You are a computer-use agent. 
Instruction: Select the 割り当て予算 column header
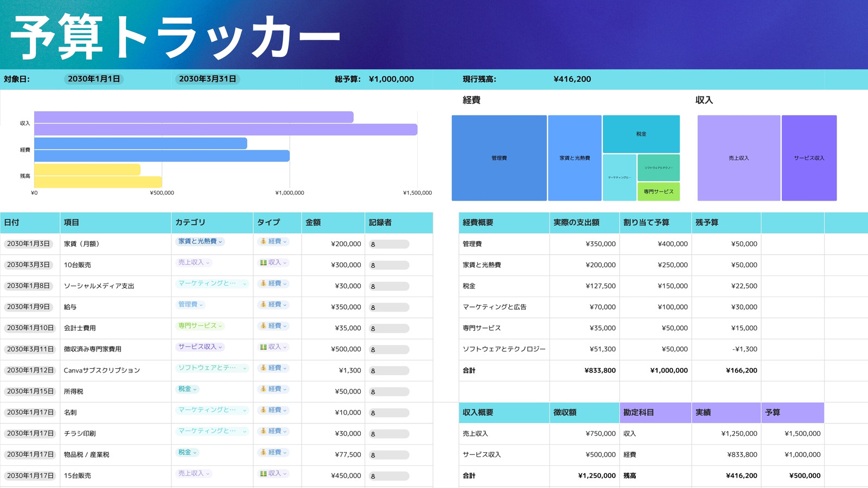pyautogui.click(x=655, y=222)
